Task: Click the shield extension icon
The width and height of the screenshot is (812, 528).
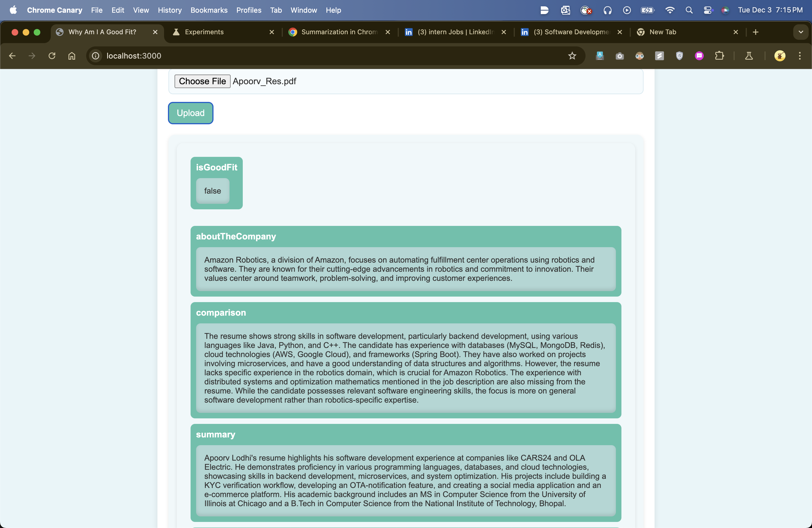Action: pyautogui.click(x=679, y=56)
